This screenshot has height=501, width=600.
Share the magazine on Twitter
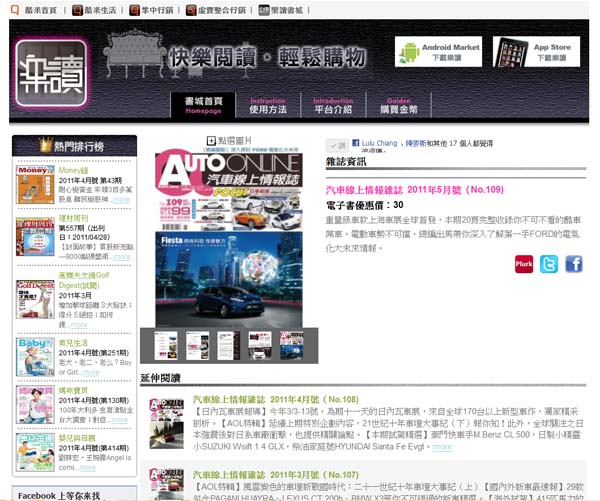pos(549,264)
